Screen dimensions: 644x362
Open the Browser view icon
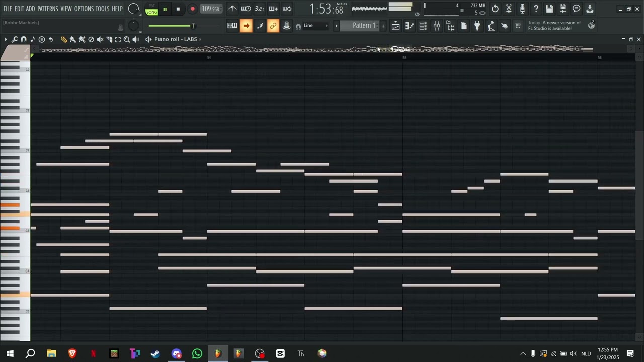click(450, 26)
